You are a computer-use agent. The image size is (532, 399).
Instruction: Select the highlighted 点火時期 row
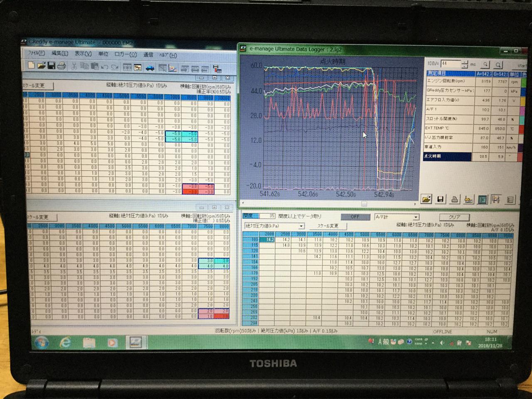(473, 156)
